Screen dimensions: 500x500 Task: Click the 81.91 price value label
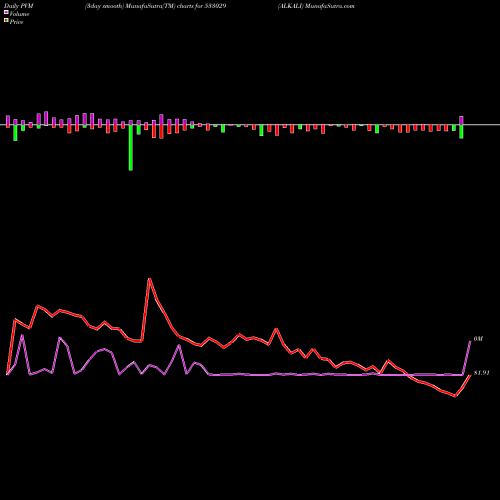click(481, 373)
